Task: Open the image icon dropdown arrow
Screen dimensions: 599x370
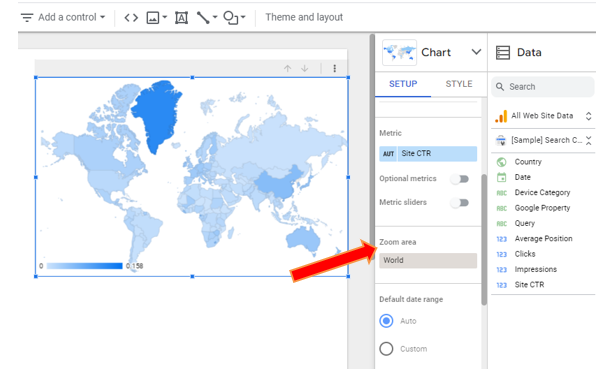Action: (x=165, y=17)
